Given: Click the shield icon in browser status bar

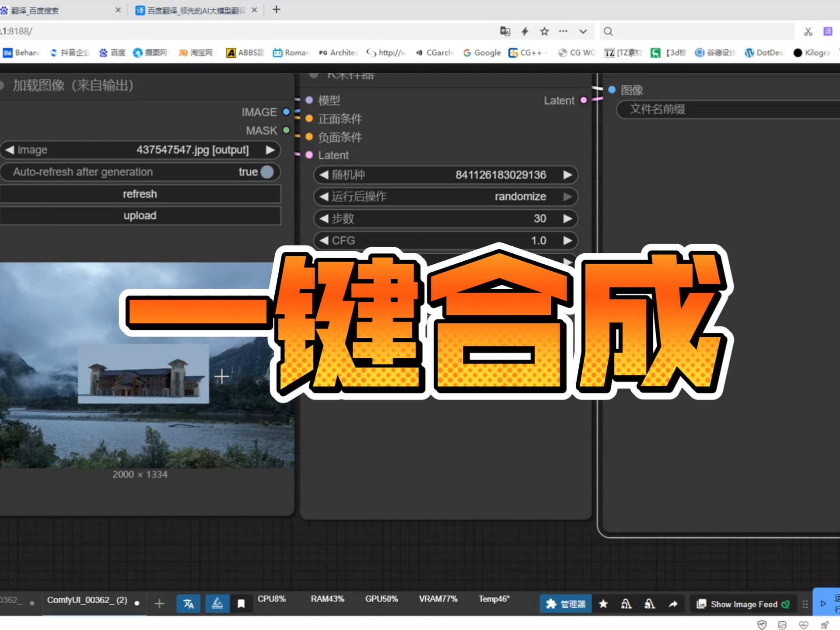Looking at the screenshot, I should [x=762, y=625].
